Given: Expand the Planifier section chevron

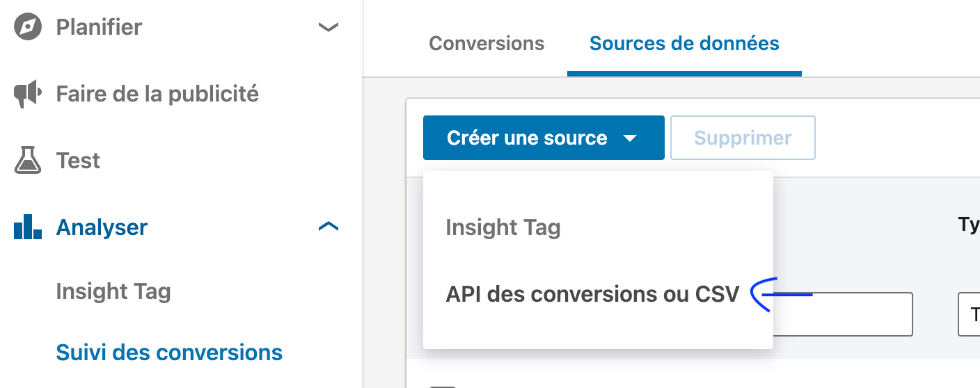Looking at the screenshot, I should (x=328, y=27).
